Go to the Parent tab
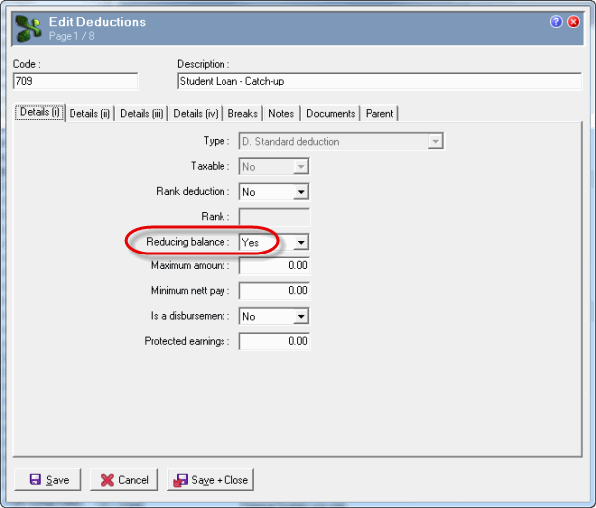This screenshot has width=596, height=508. click(x=379, y=113)
